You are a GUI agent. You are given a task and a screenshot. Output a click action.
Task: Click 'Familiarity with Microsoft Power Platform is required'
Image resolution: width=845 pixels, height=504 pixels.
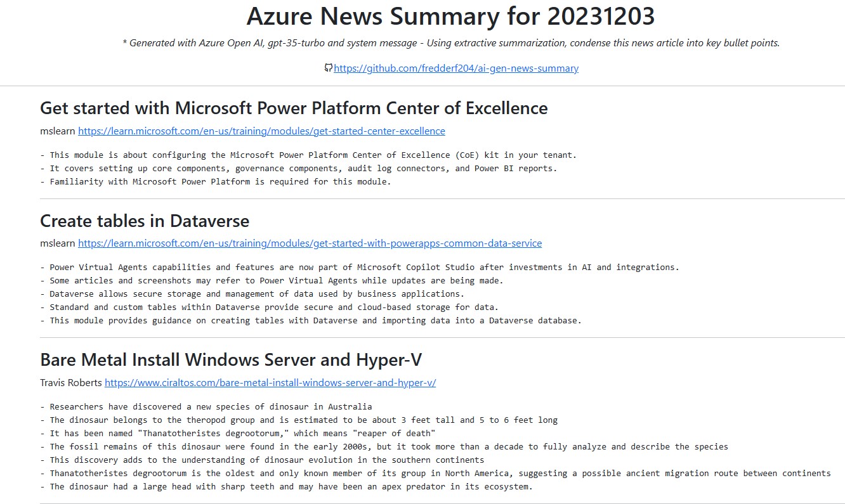[x=216, y=181]
